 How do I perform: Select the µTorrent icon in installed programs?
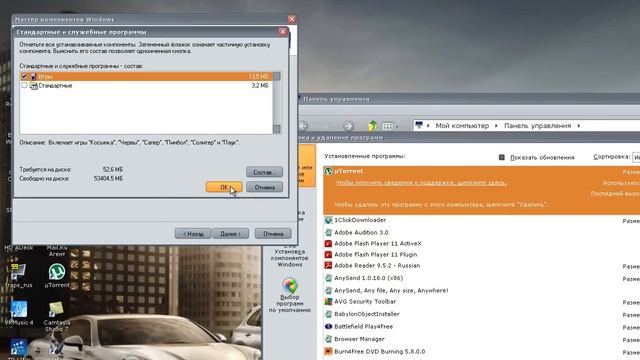coord(329,171)
